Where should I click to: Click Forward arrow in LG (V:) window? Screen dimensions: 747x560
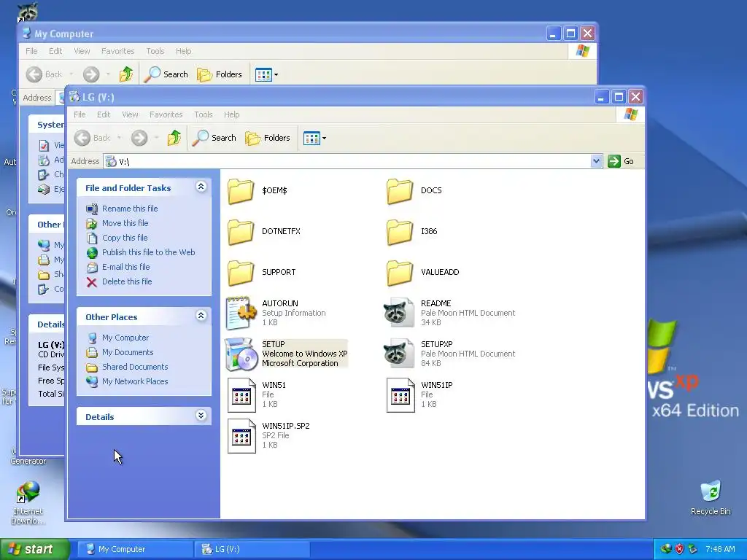(139, 138)
